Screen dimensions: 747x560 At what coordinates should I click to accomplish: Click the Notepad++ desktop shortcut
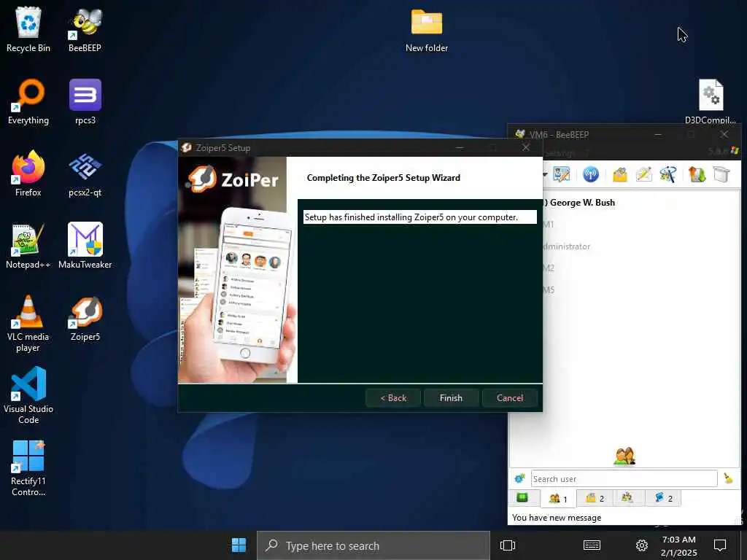click(x=28, y=246)
